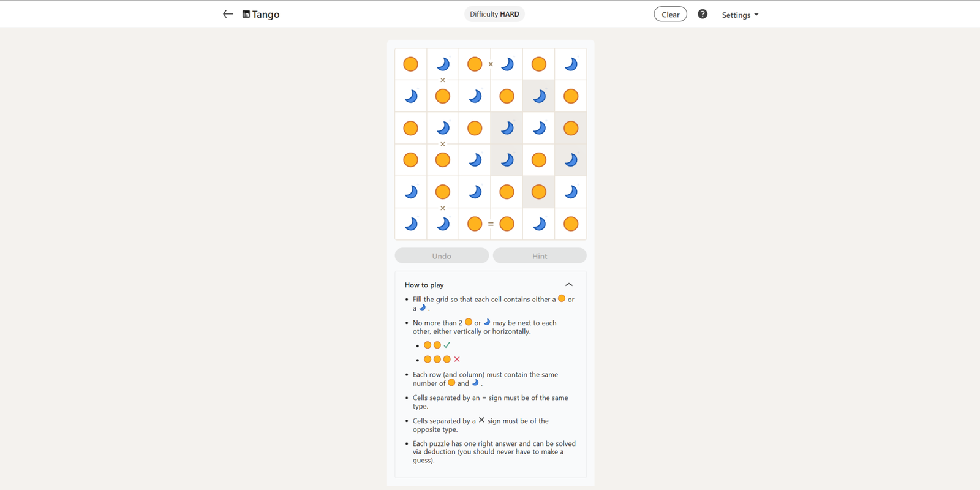Image resolution: width=980 pixels, height=490 pixels.
Task: Toggle the moon right of top-row × sign
Action: point(507,64)
